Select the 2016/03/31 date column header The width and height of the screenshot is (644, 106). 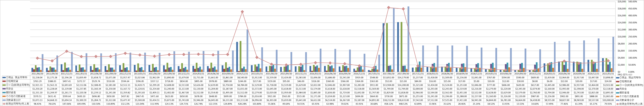(x=316, y=74)
